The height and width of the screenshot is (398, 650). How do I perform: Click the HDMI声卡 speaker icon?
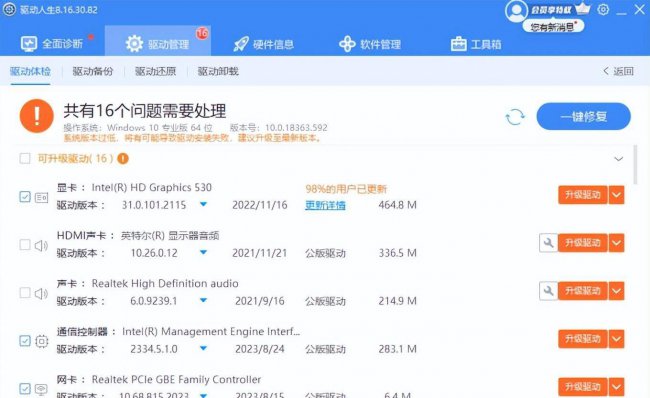coord(41,245)
